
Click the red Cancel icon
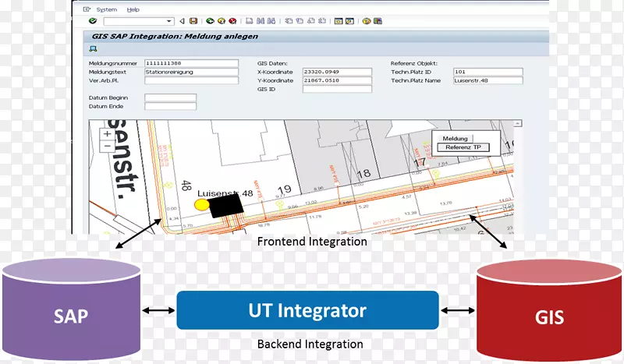[232, 21]
